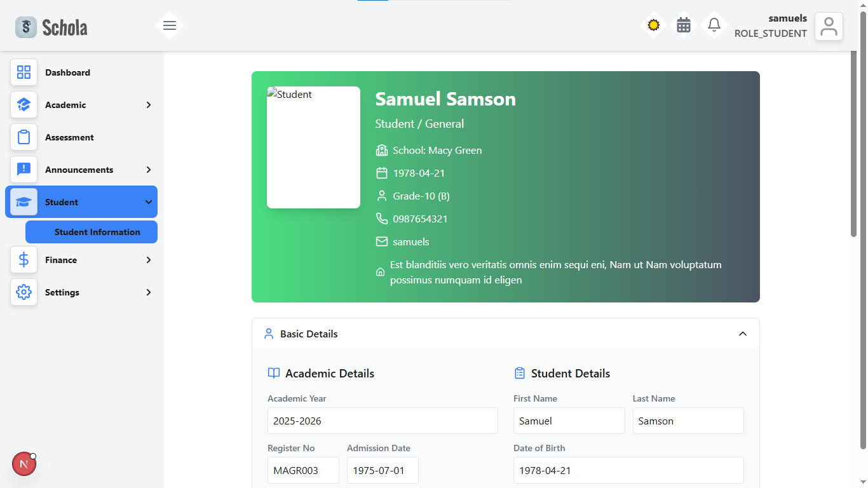Select the Assessment clipboard icon
Image resolution: width=868 pixels, height=488 pixels.
coord(24,137)
